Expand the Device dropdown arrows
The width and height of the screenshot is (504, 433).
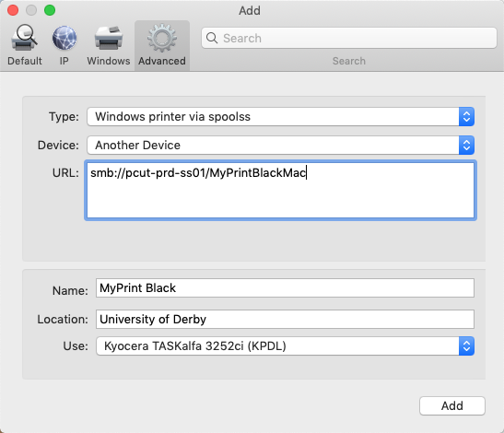tap(466, 145)
